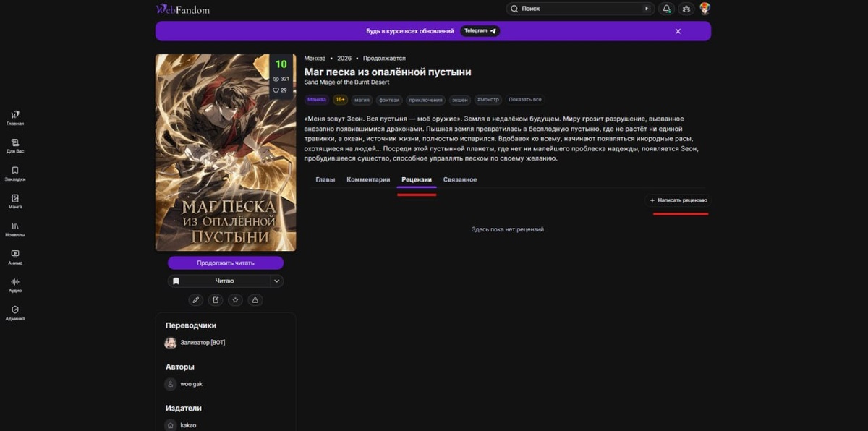Click the rating score 10 badge
Image resolution: width=868 pixels, height=431 pixels.
281,64
